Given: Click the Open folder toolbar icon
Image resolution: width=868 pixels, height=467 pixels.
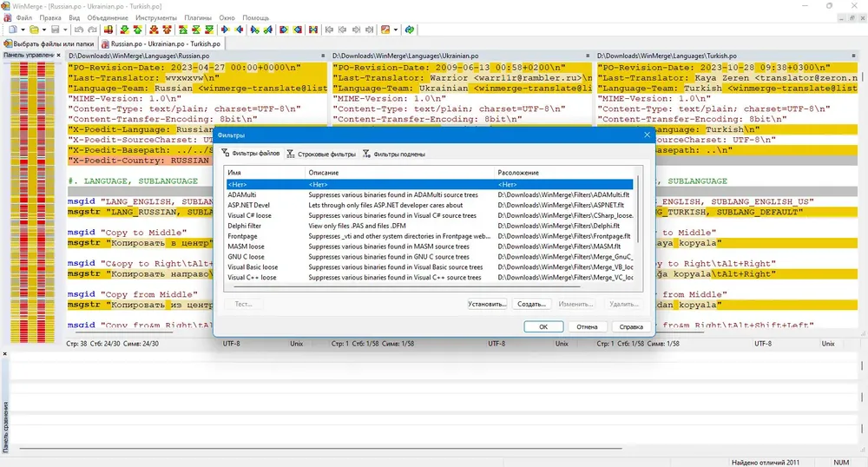Looking at the screenshot, I should 34,30.
